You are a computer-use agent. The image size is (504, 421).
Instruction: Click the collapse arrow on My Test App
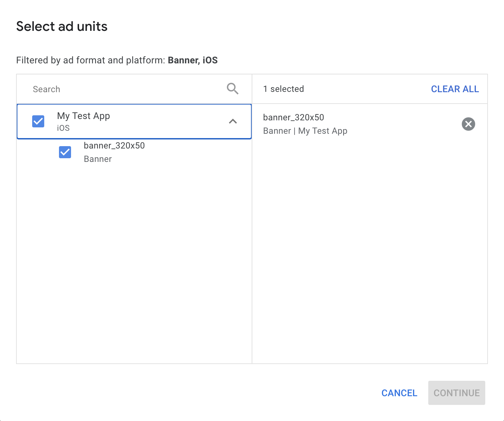(233, 121)
